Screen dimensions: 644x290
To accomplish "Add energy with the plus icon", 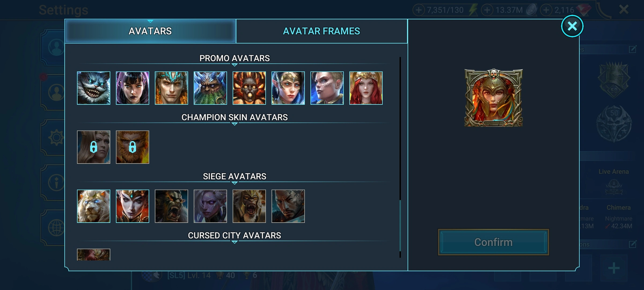I will pyautogui.click(x=419, y=10).
